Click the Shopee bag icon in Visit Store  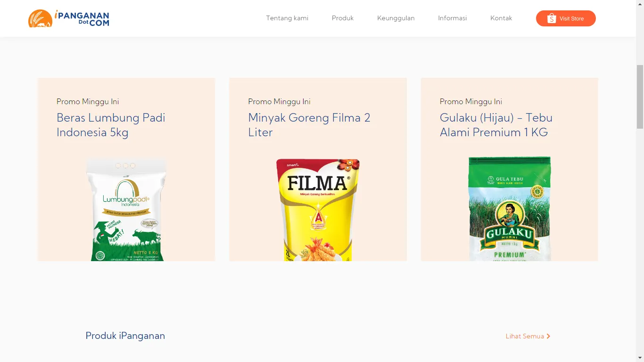(552, 18)
